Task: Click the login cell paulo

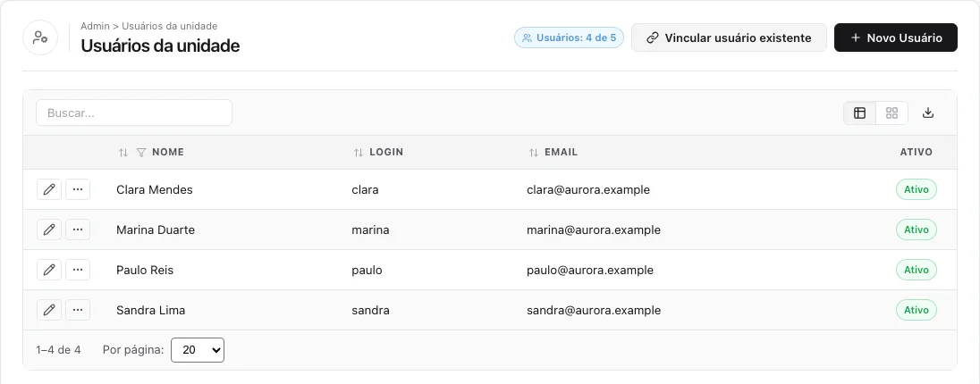Action: [367, 270]
